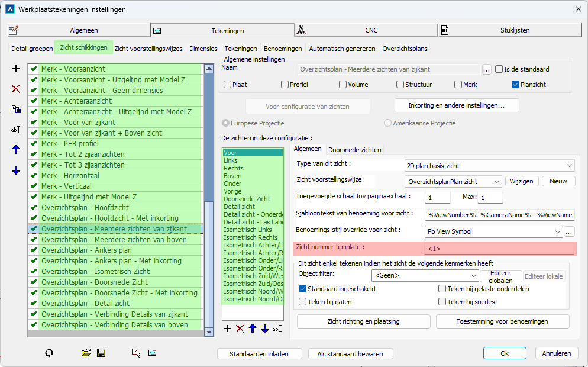588x367 pixels.
Task: Click the copy icon beside the arrangement list
Action: tap(16, 110)
